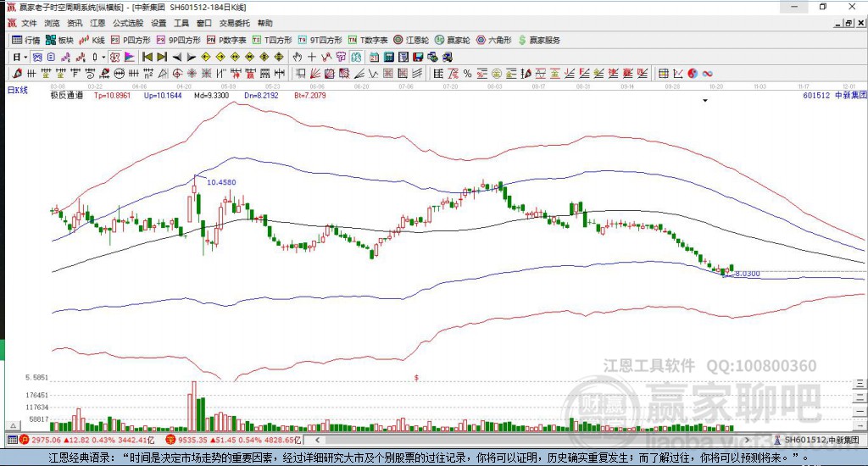Image resolution: width=868 pixels, height=466 pixels.
Task: Click the gold circle 金 icon
Action: click(x=497, y=73)
